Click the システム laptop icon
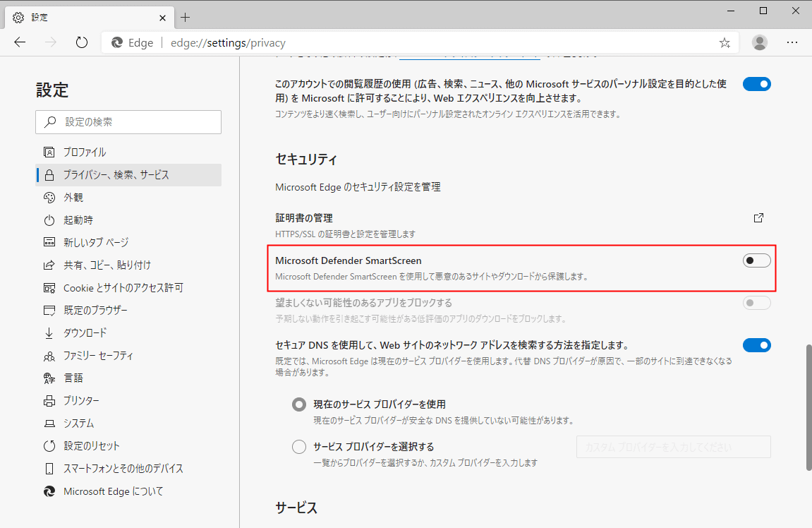This screenshot has width=812, height=528. click(49, 424)
